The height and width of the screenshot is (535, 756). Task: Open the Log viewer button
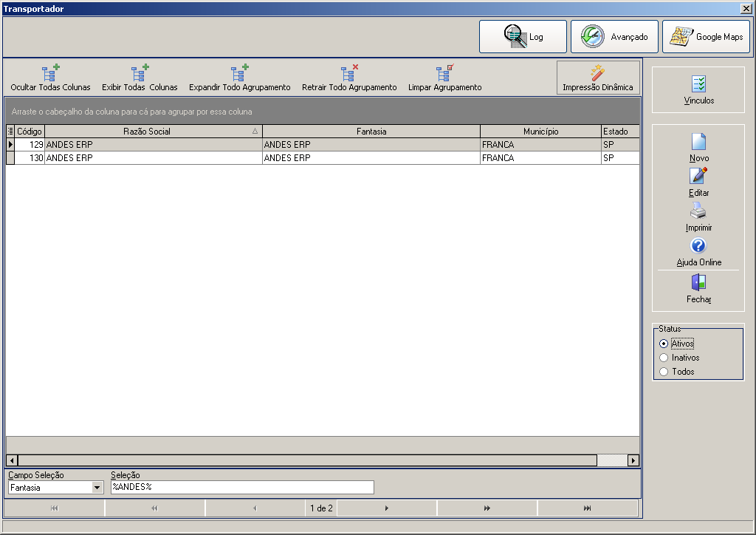(x=523, y=37)
